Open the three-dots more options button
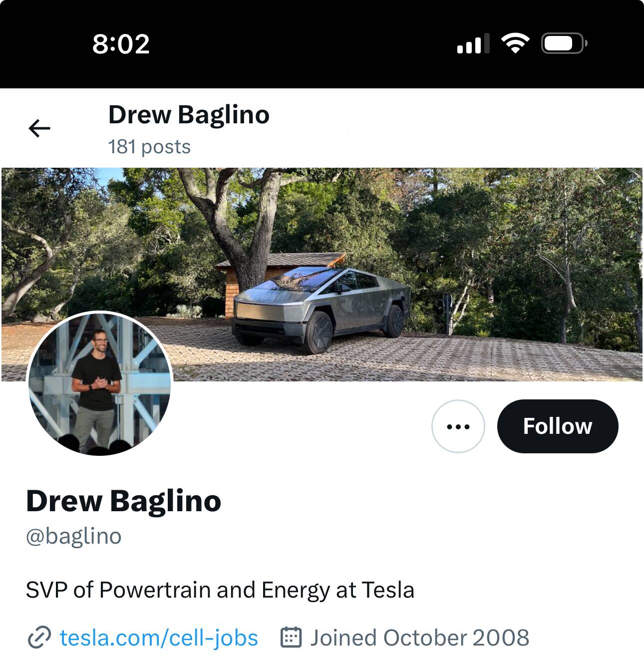 point(458,426)
